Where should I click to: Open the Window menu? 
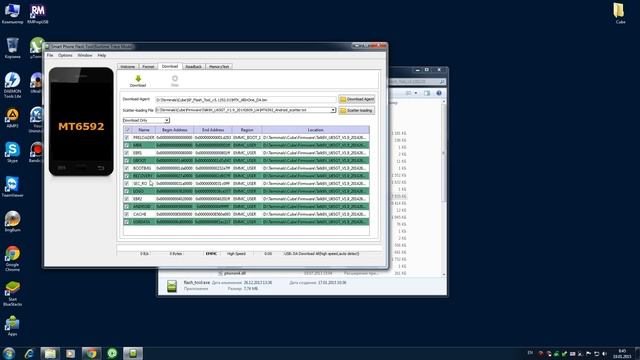[x=85, y=55]
